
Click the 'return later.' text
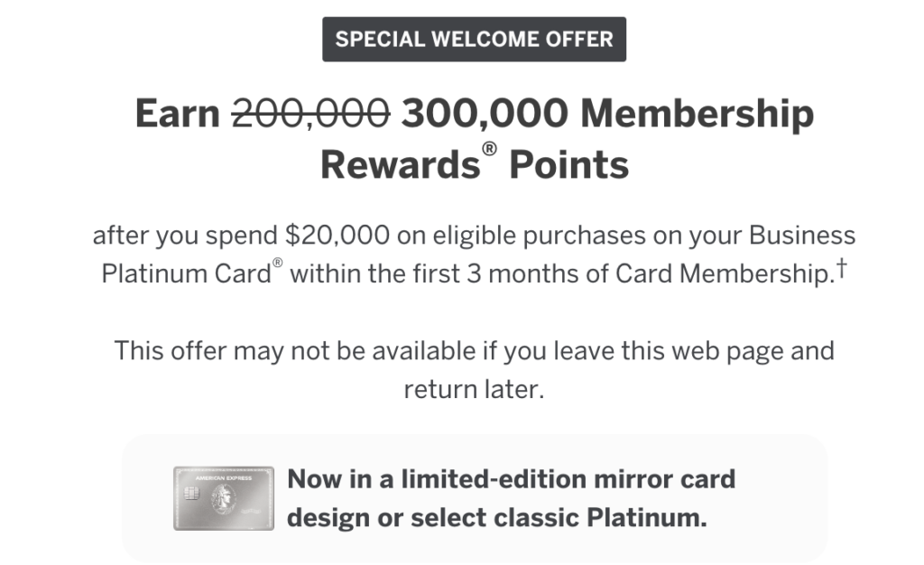[474, 390]
